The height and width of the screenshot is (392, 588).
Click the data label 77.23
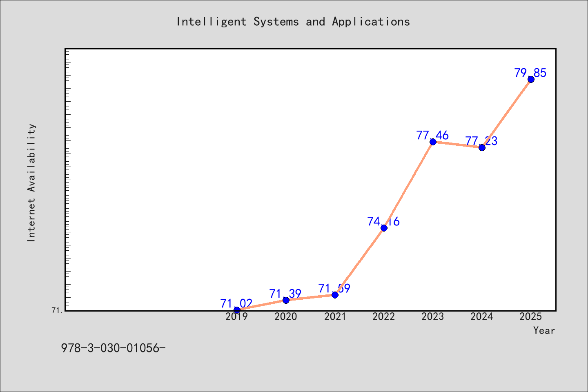(x=481, y=141)
